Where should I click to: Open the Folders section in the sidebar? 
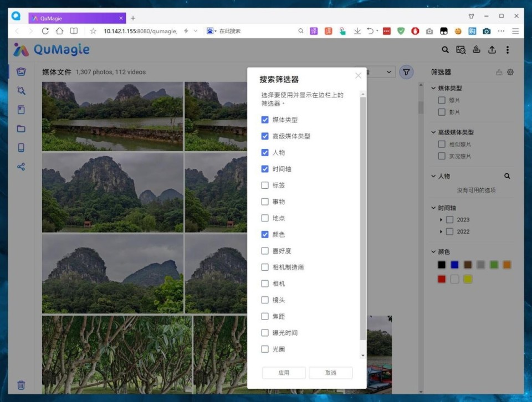point(21,129)
